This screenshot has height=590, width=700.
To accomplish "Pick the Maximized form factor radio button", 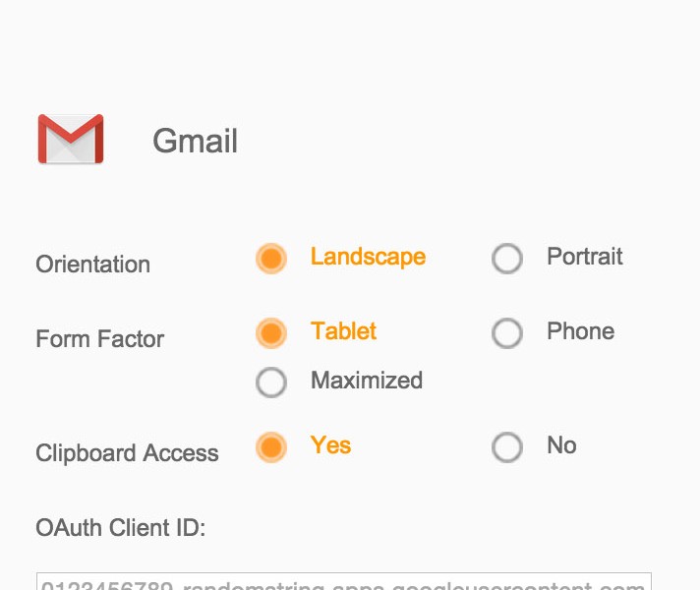I will [271, 382].
